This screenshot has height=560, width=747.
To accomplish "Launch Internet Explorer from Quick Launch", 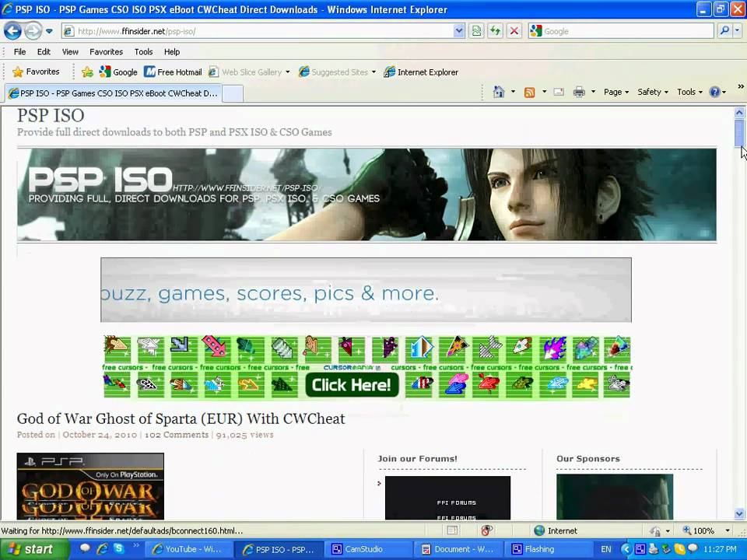I will (101, 549).
